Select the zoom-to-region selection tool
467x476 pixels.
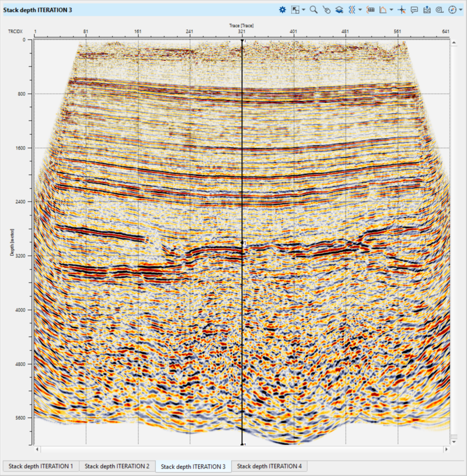pos(295,10)
